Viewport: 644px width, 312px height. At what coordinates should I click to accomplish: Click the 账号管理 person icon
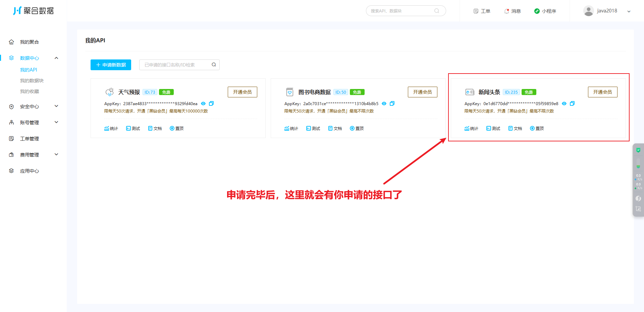point(11,123)
